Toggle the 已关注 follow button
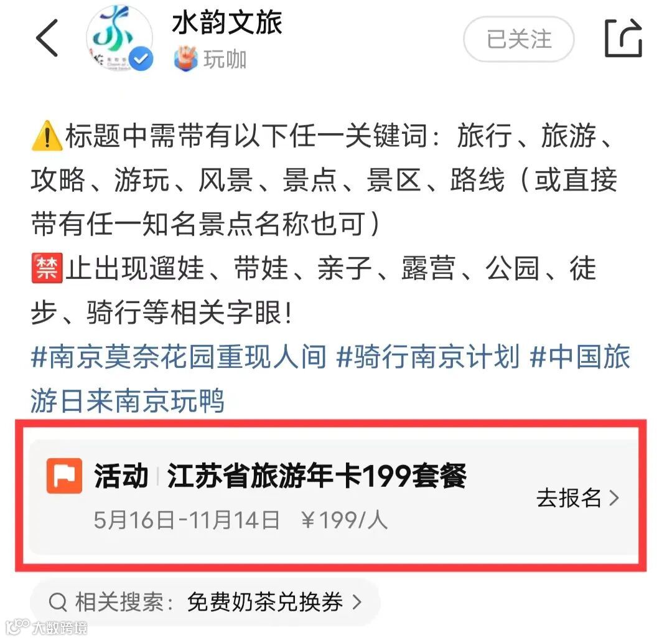 [x=518, y=39]
